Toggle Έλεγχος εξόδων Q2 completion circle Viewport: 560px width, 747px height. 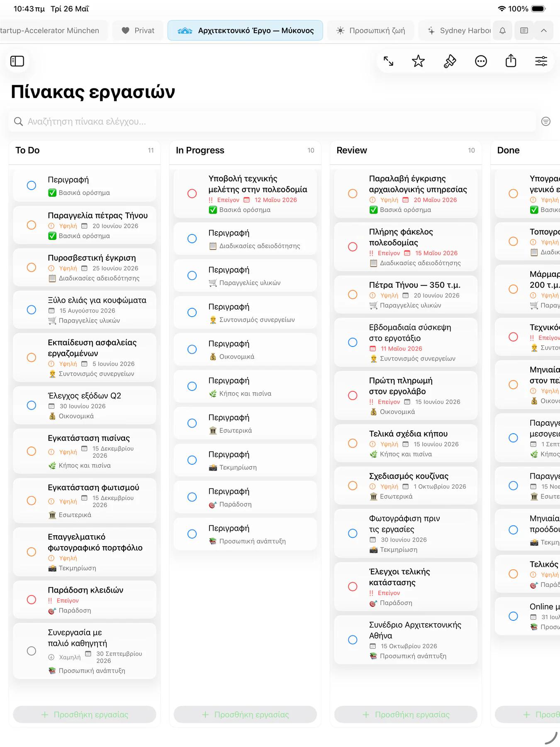(x=32, y=405)
